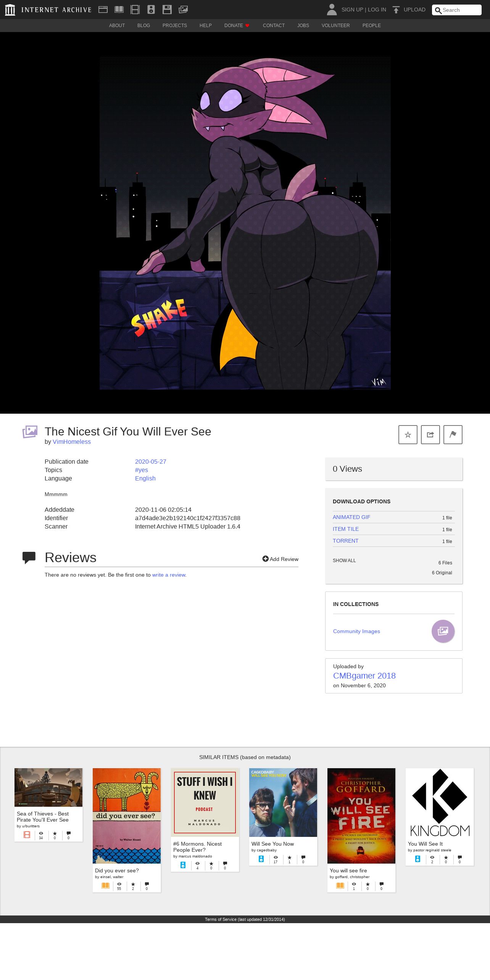Click the Search input field
Screen dimensions: 490x980
click(x=457, y=10)
